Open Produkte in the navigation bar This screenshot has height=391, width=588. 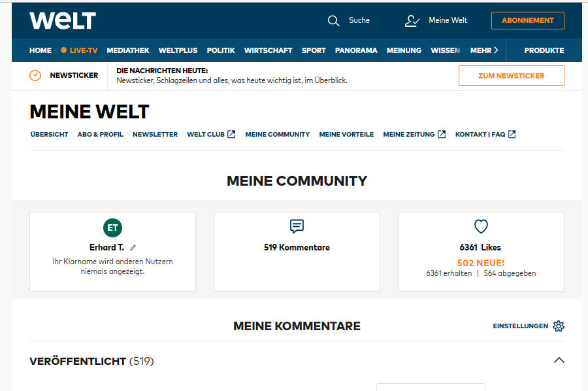pos(544,50)
